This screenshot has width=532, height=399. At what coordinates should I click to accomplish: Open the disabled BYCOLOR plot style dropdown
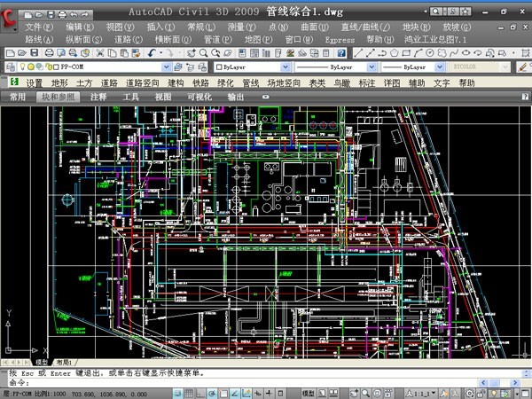(505, 67)
